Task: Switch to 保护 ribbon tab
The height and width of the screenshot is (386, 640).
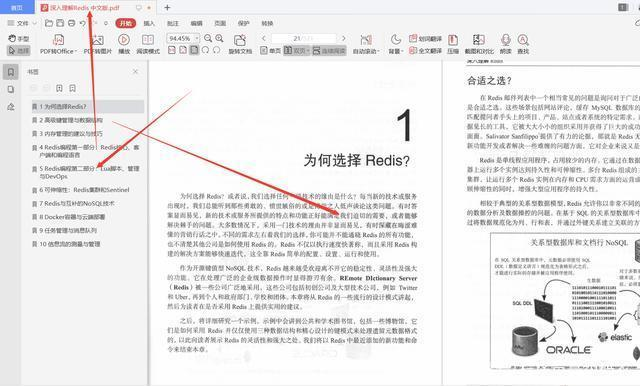Action: pyautogui.click(x=244, y=23)
